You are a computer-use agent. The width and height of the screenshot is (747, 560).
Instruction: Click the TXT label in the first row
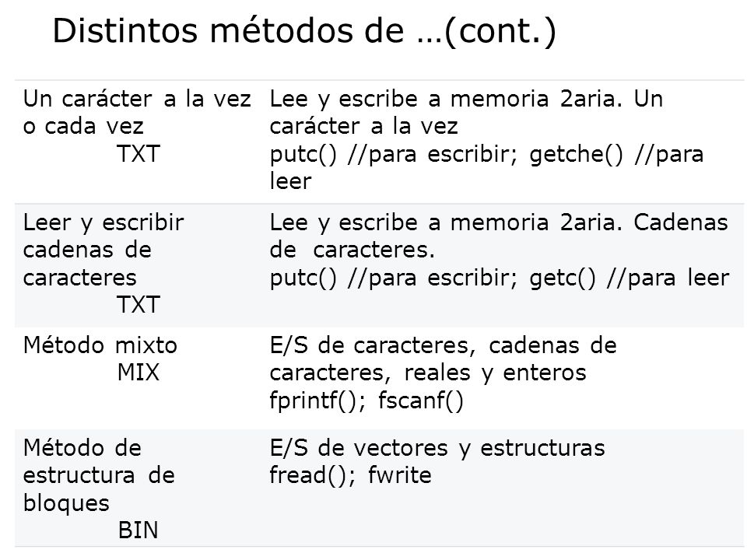139,154
